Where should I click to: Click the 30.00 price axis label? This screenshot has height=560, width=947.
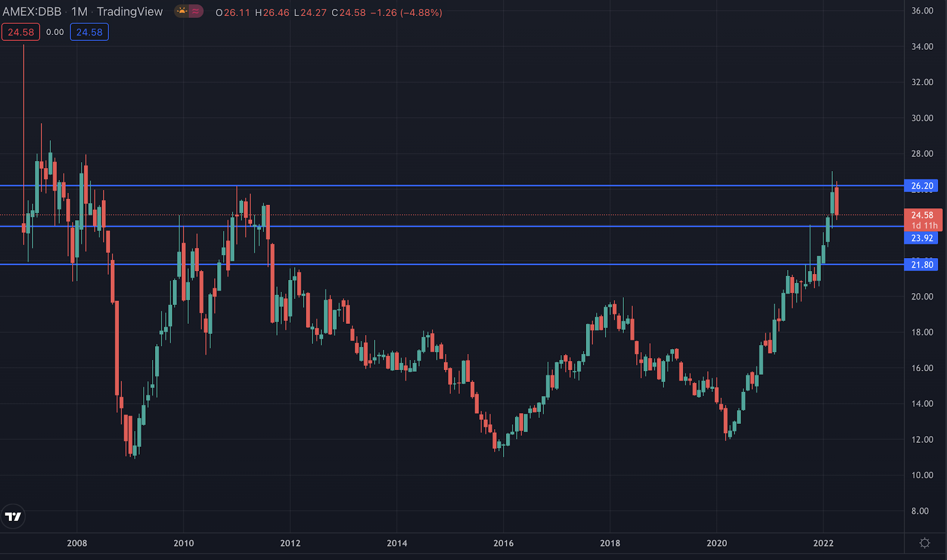[x=922, y=118]
